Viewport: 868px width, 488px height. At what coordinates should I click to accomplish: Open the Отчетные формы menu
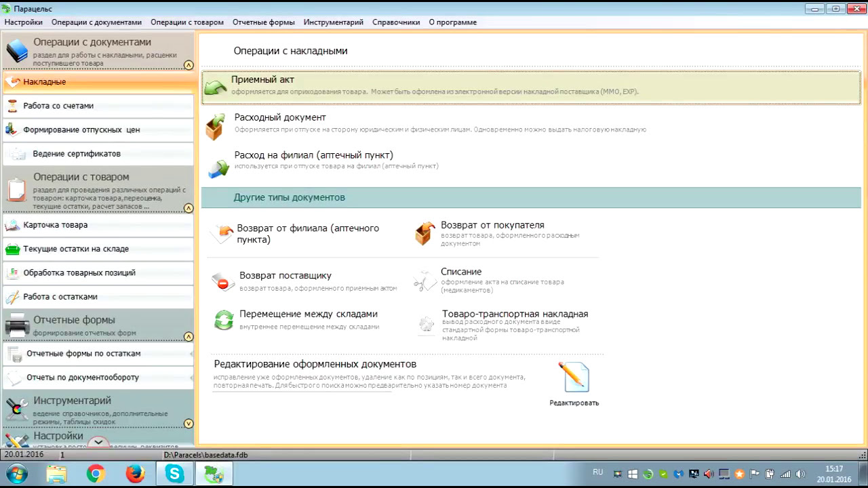(x=264, y=22)
